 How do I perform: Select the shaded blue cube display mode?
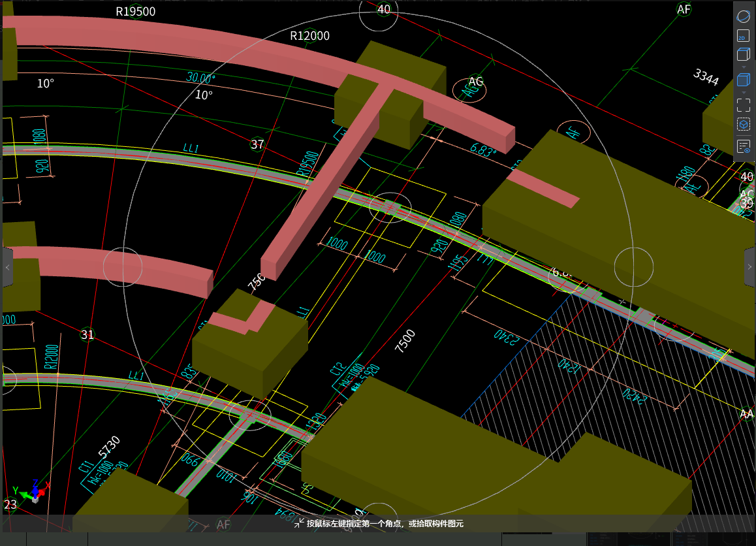coord(744,80)
